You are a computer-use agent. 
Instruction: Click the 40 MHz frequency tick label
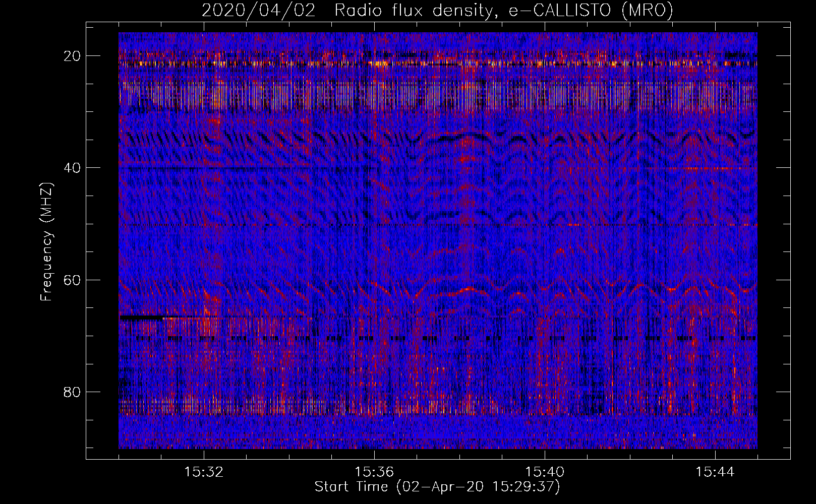click(73, 168)
